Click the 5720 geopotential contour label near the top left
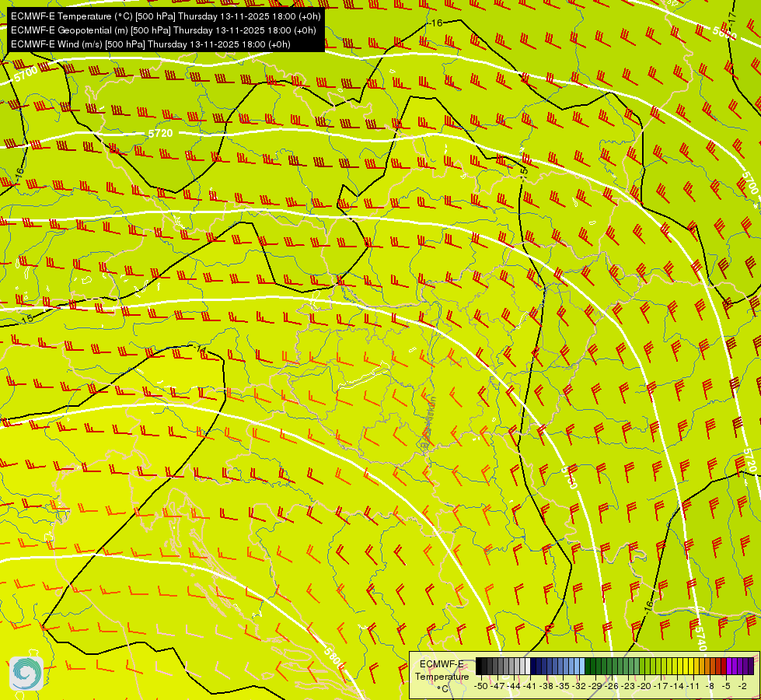 click(x=160, y=133)
